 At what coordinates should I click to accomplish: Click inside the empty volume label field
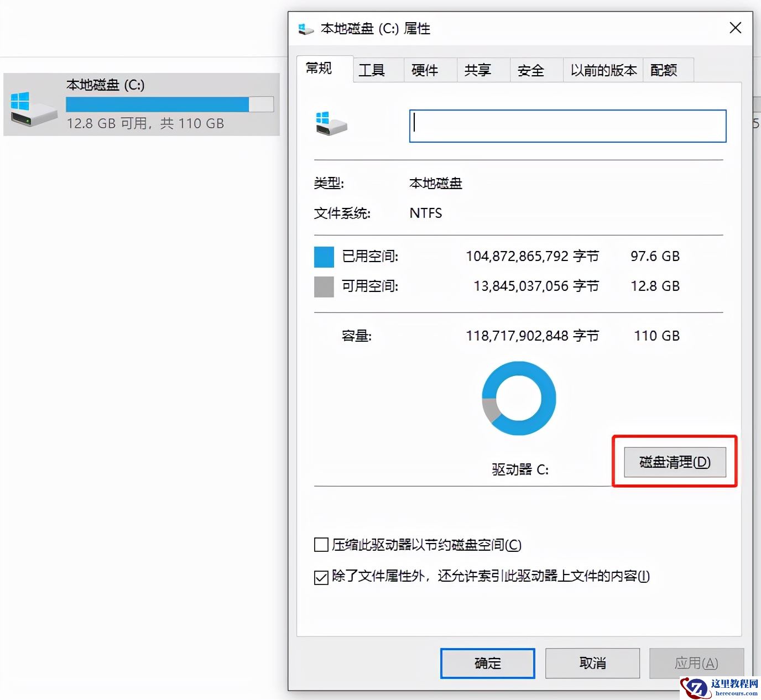[567, 126]
